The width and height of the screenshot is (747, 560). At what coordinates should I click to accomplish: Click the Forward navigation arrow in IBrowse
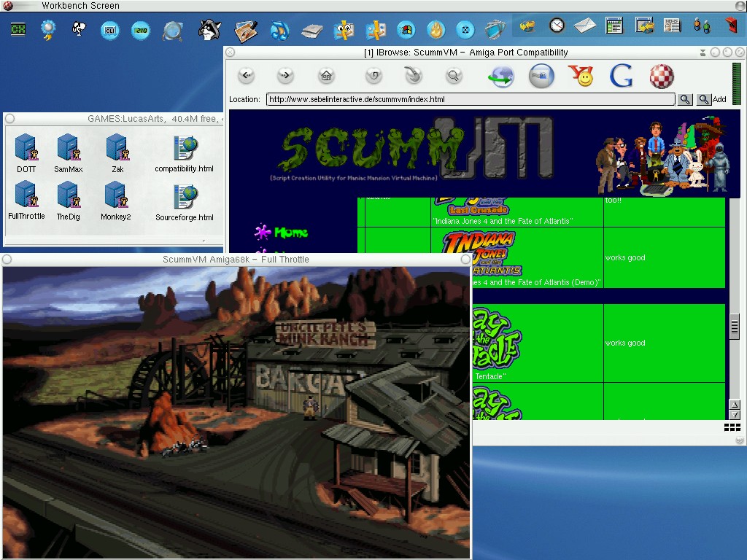285,74
